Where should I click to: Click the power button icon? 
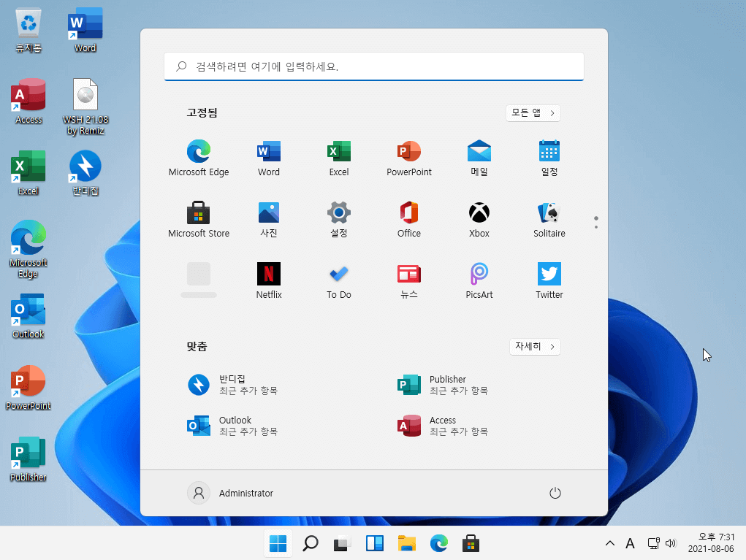coord(555,493)
